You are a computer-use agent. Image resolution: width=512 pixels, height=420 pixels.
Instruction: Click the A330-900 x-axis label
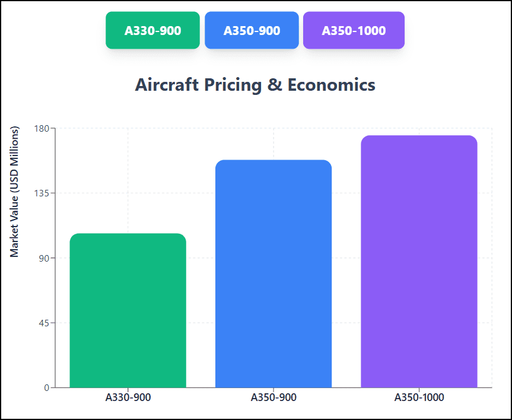128,397
